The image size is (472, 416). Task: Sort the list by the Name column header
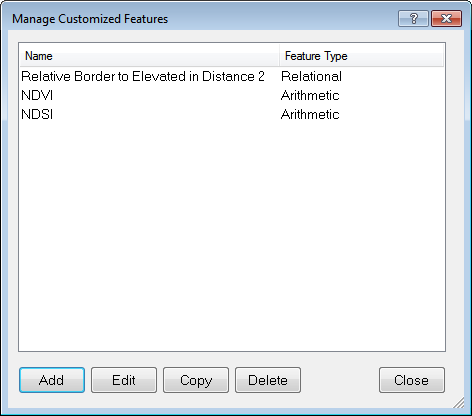[149, 56]
